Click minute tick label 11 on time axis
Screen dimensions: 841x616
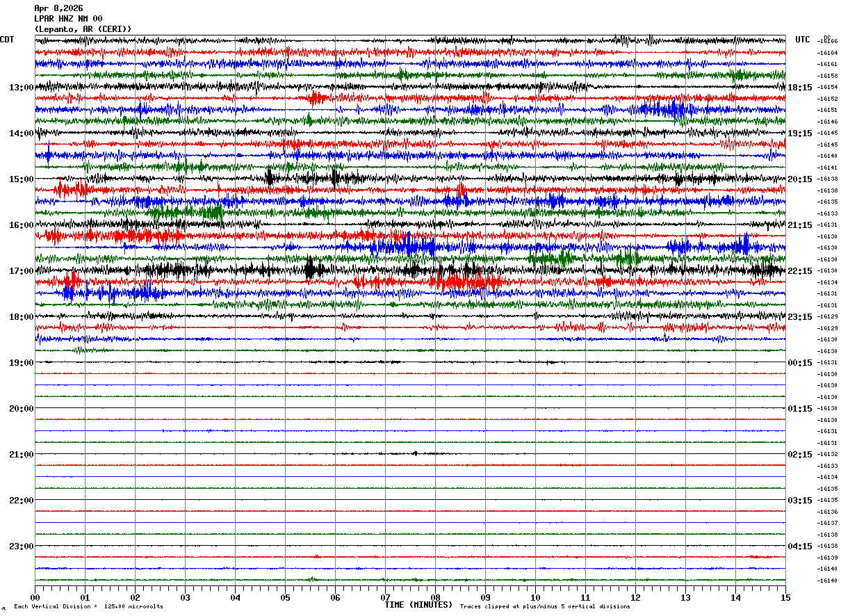click(586, 598)
